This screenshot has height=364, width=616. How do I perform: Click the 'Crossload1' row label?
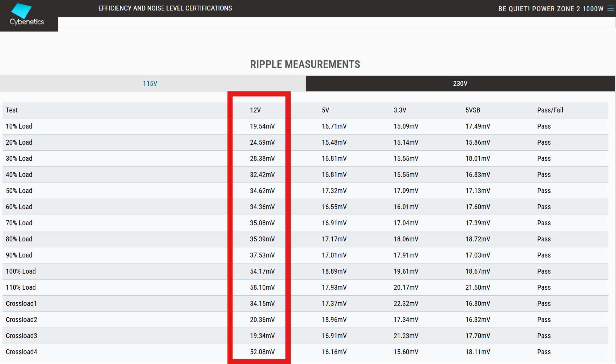[21, 303]
